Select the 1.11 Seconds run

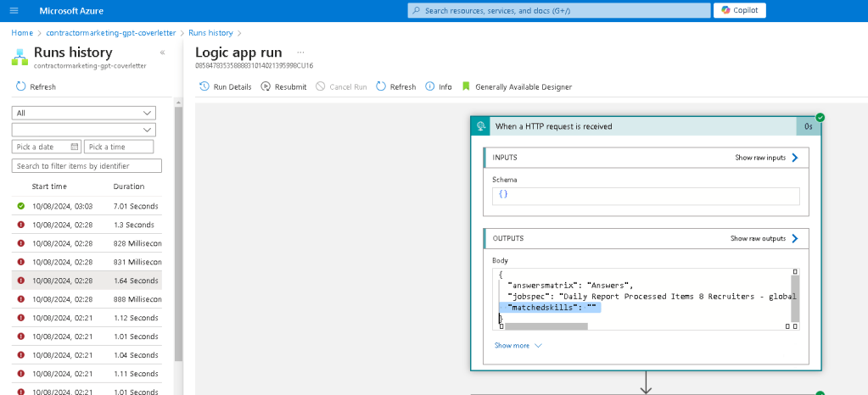(87, 374)
